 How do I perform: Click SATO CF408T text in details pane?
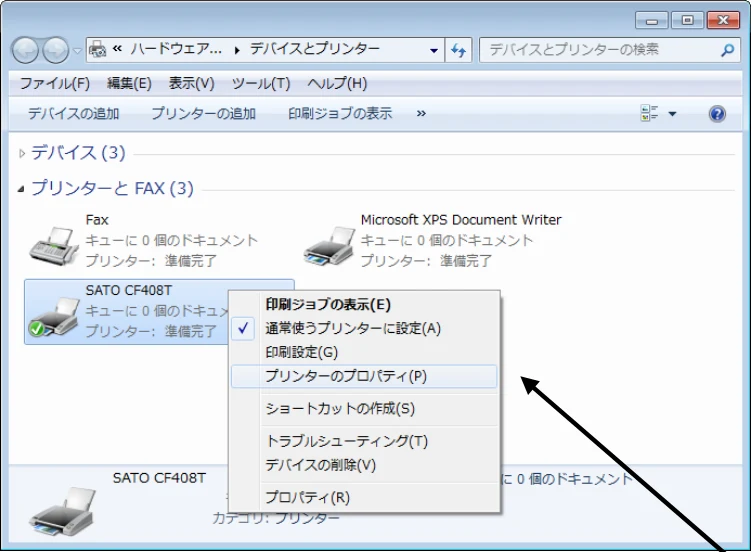(x=159, y=478)
